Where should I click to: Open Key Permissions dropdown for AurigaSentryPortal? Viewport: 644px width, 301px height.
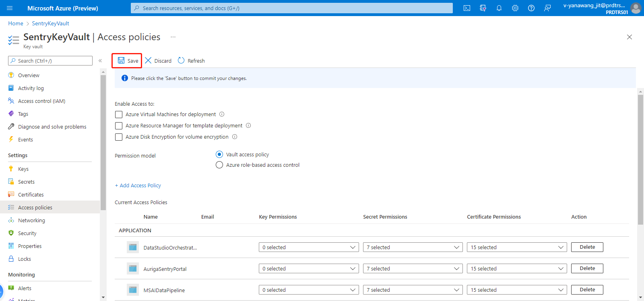tap(309, 268)
